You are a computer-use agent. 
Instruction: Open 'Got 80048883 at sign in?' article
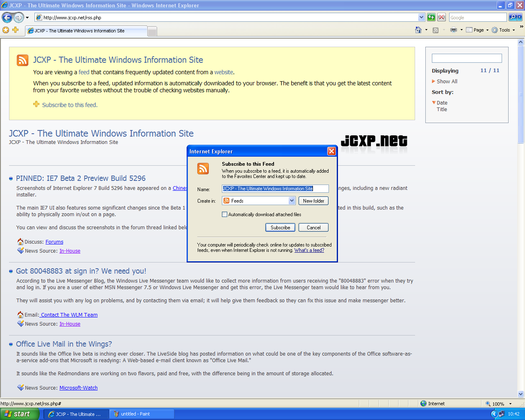point(81,271)
